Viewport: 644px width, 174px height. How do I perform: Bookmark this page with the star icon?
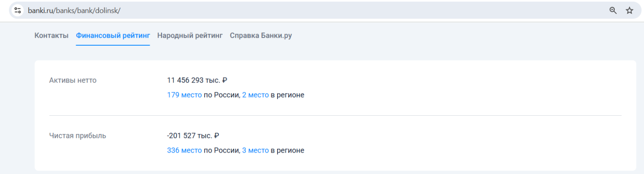pos(629,10)
